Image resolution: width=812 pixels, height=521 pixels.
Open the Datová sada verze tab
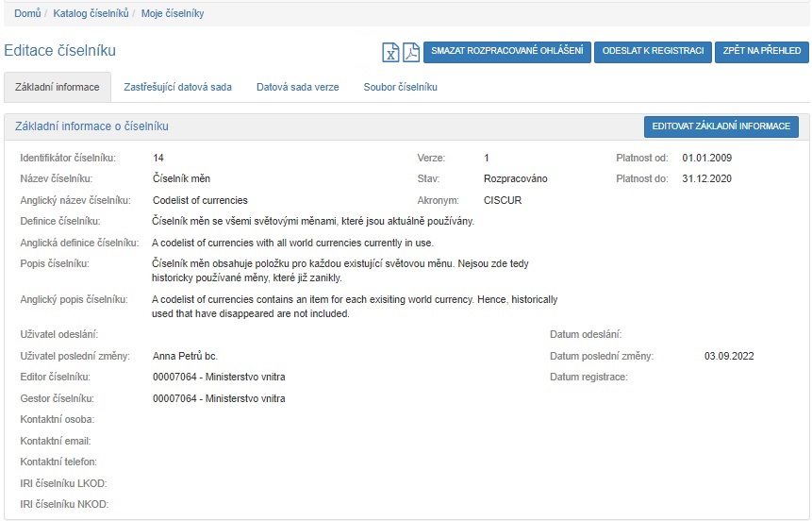297,87
